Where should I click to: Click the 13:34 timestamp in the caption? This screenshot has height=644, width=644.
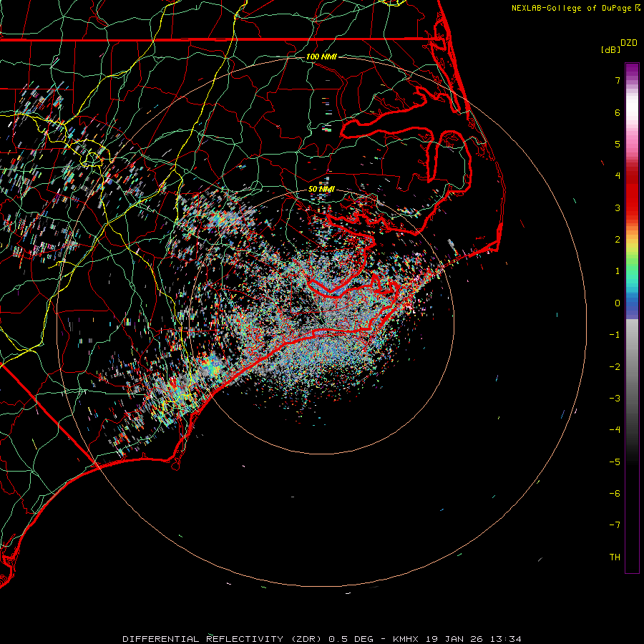tap(507, 638)
